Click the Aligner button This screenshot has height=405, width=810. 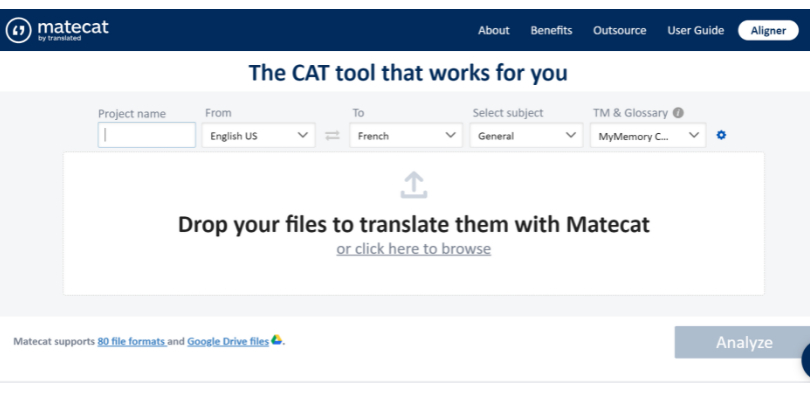pos(768,30)
